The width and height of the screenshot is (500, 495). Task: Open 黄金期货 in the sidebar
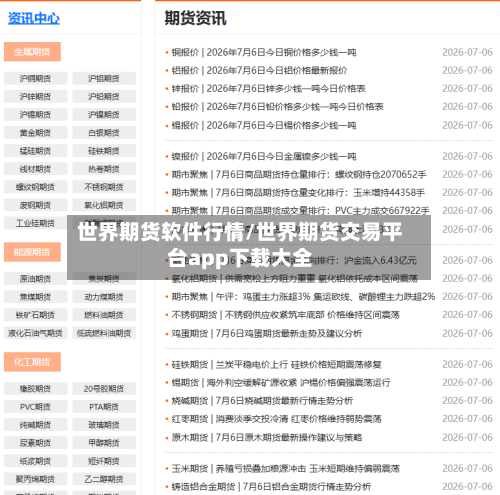35,133
